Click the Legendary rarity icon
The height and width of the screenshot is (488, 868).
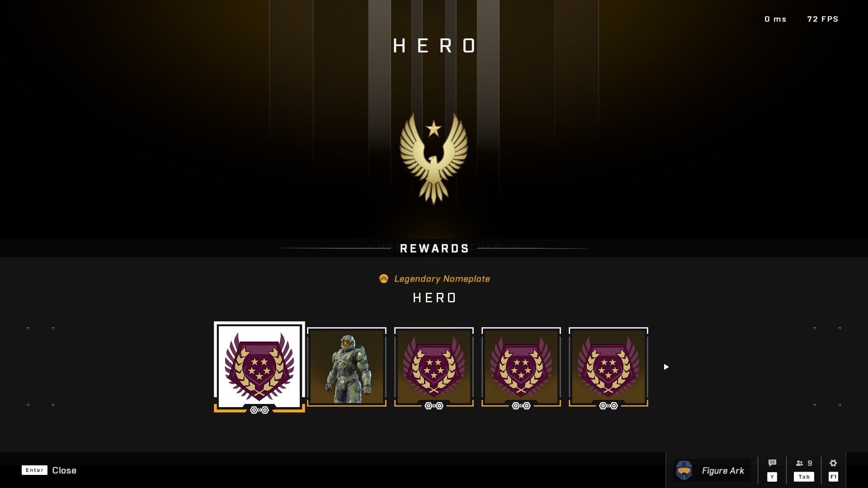[x=384, y=279]
